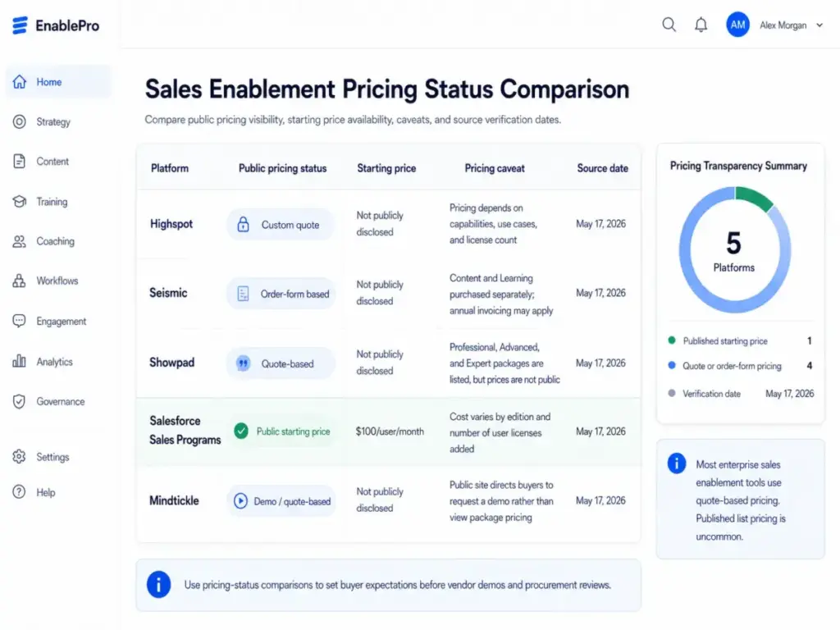The height and width of the screenshot is (630, 840).
Task: Click the $100/user/month starting price
Action: coord(390,431)
